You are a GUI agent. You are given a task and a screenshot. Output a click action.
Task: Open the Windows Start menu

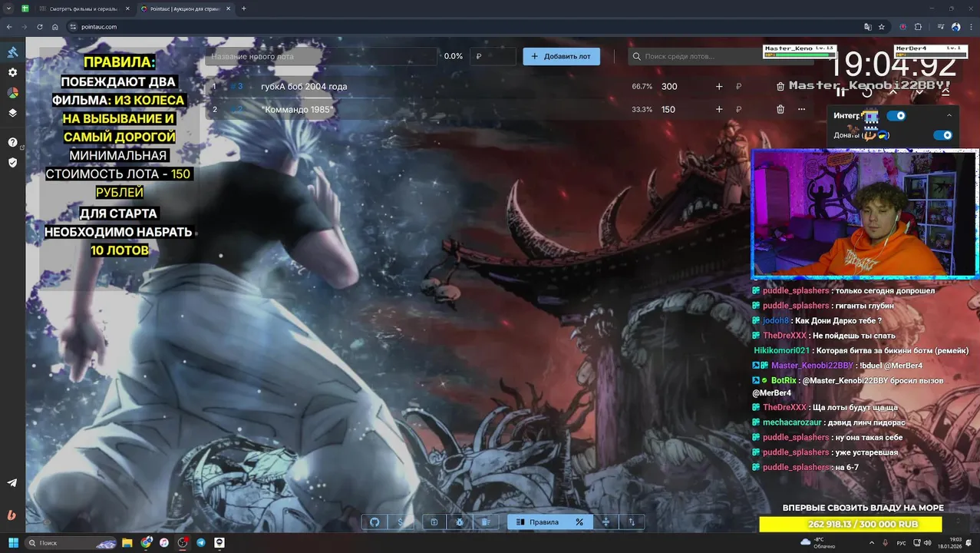(x=13, y=542)
